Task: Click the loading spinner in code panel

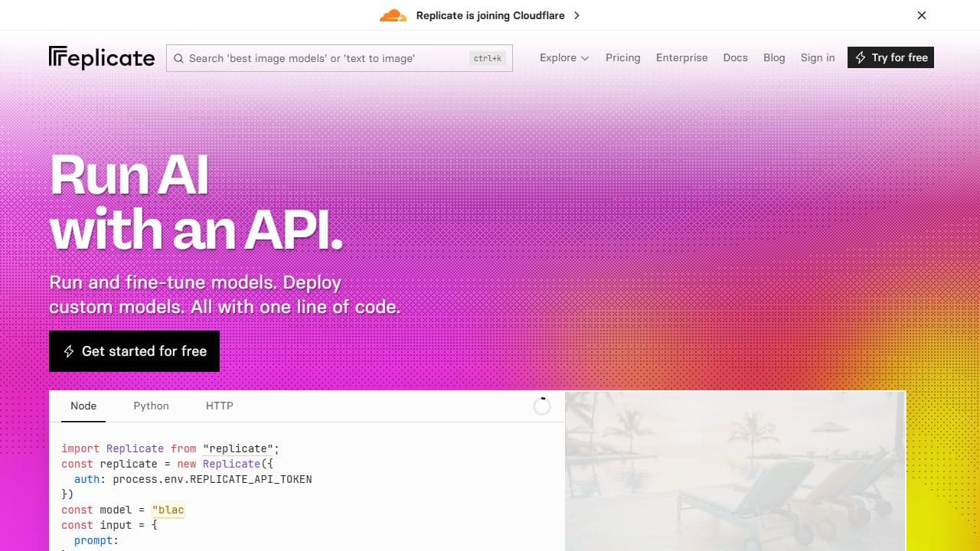Action: click(x=541, y=406)
